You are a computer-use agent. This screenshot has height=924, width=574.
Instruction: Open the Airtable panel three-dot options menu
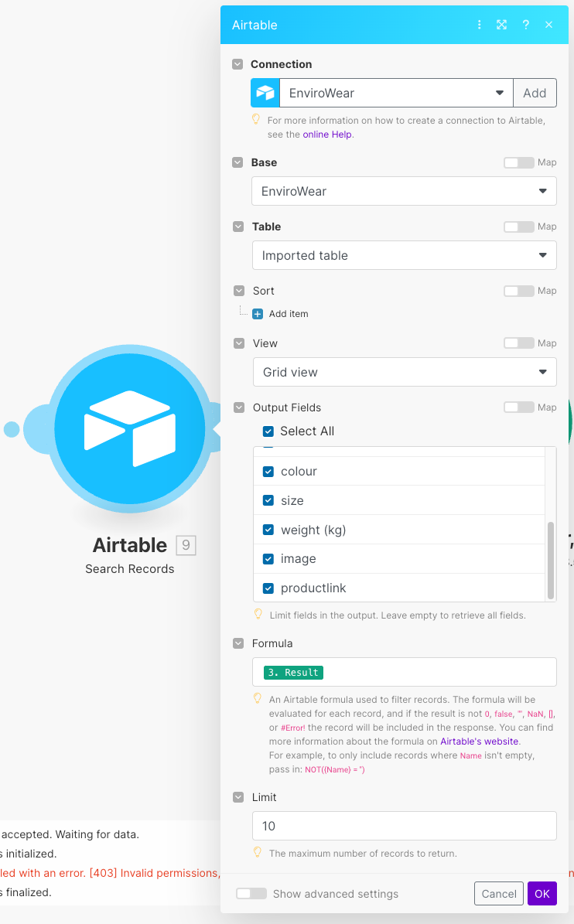(479, 25)
